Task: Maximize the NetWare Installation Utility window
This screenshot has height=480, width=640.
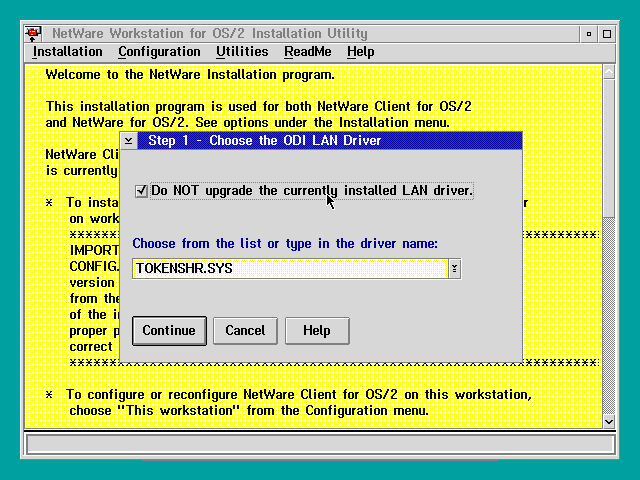Action: coord(607,34)
